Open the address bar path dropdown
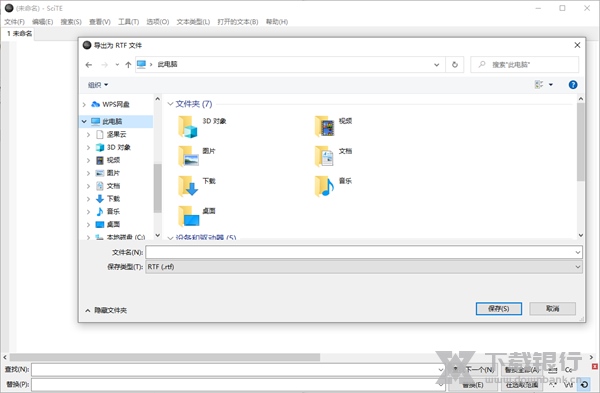This screenshot has width=600, height=393. coord(437,65)
